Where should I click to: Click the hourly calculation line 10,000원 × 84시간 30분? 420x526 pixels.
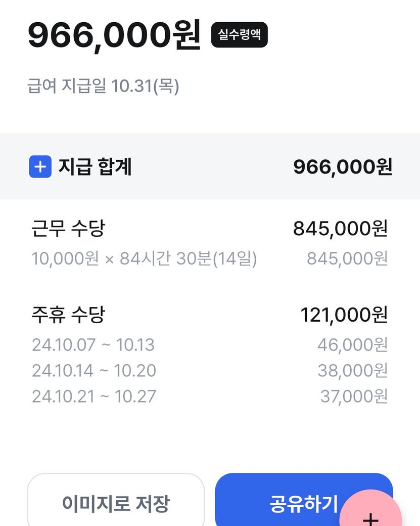pyautogui.click(x=144, y=259)
